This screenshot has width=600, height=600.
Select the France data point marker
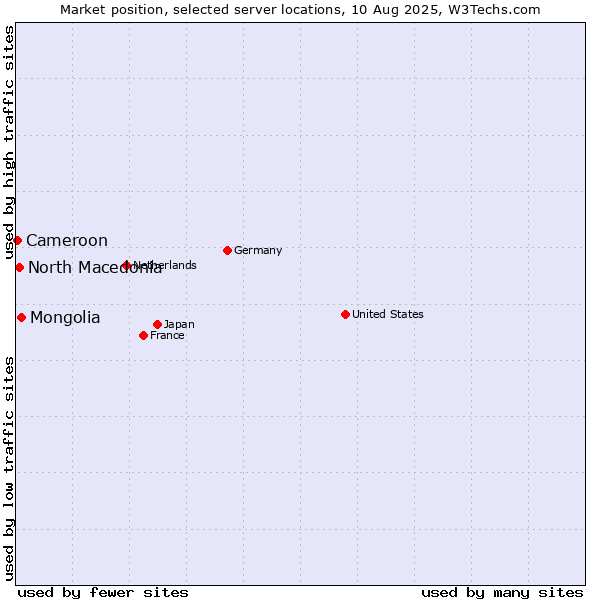tap(144, 336)
